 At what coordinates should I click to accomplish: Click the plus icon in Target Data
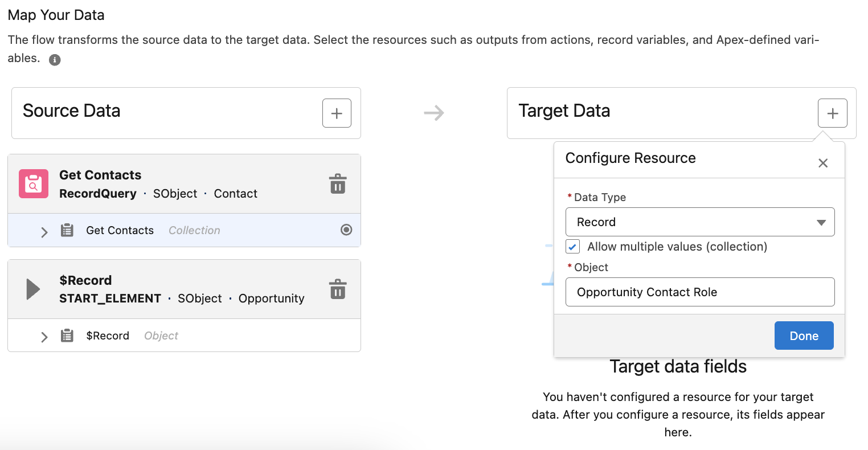click(x=832, y=113)
